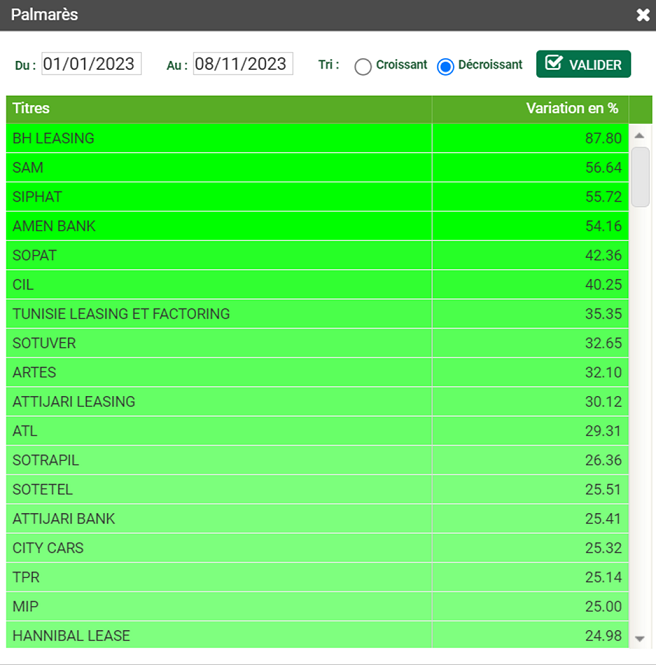656x665 pixels.
Task: Select the BH LEASING row
Action: coord(317,138)
